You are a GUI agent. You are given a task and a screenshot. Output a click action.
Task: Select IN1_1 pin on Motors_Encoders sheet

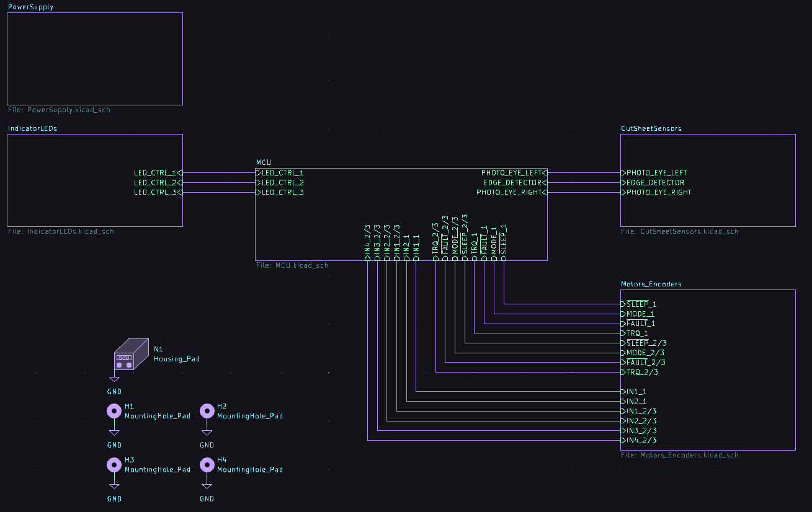(x=634, y=392)
